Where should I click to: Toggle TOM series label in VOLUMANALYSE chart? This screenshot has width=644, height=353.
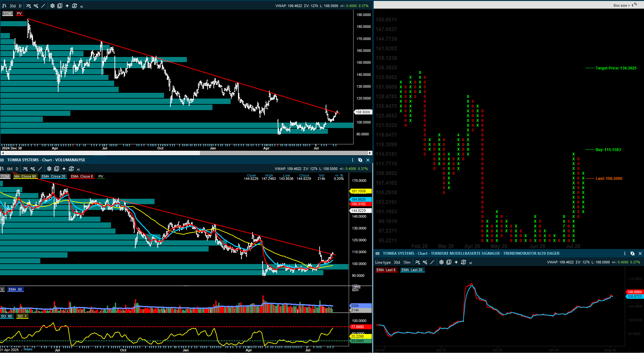5,176
